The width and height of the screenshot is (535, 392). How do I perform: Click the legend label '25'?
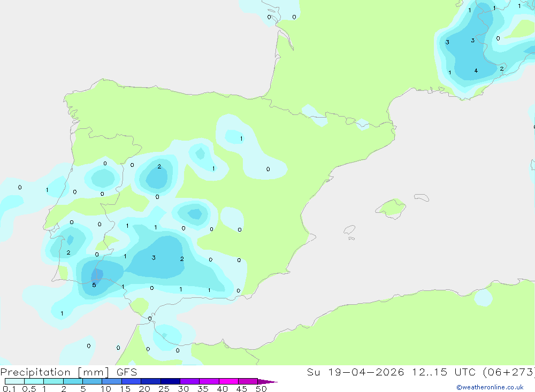[x=164, y=389]
